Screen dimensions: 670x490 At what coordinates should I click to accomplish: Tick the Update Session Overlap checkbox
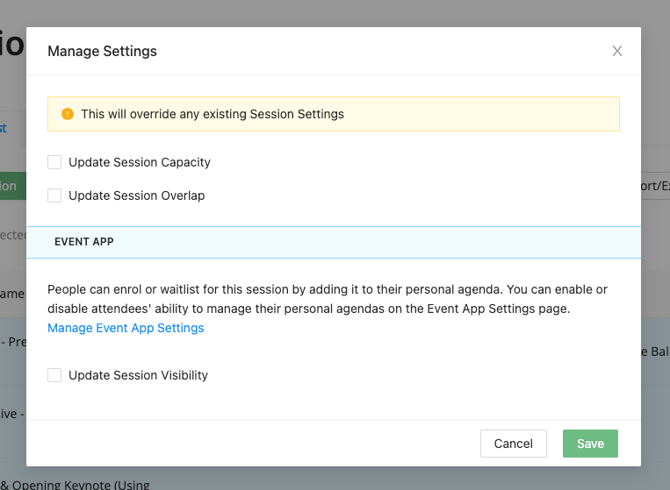pyautogui.click(x=55, y=196)
